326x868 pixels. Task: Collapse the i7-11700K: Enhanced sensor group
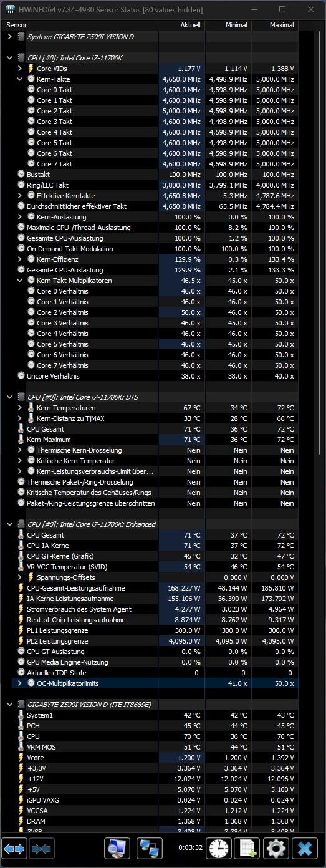[x=9, y=524]
